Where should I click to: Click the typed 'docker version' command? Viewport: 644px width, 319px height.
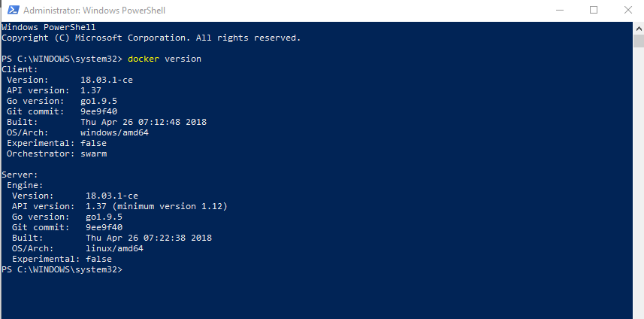click(x=165, y=59)
